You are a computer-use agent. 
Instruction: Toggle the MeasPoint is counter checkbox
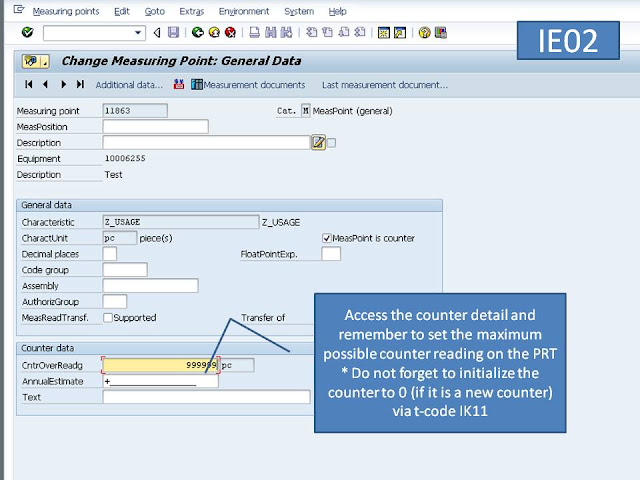tap(327, 238)
